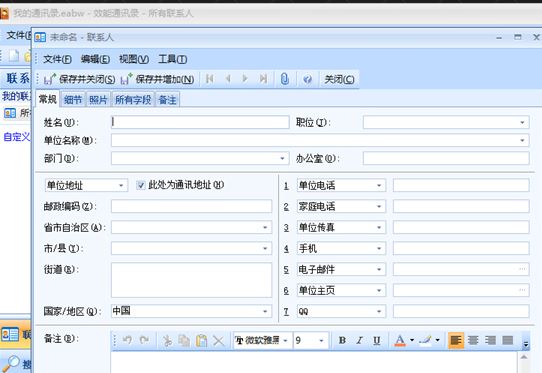This screenshot has height=373, width=542.
Task: Click the 关闭(C) button
Action: point(339,79)
